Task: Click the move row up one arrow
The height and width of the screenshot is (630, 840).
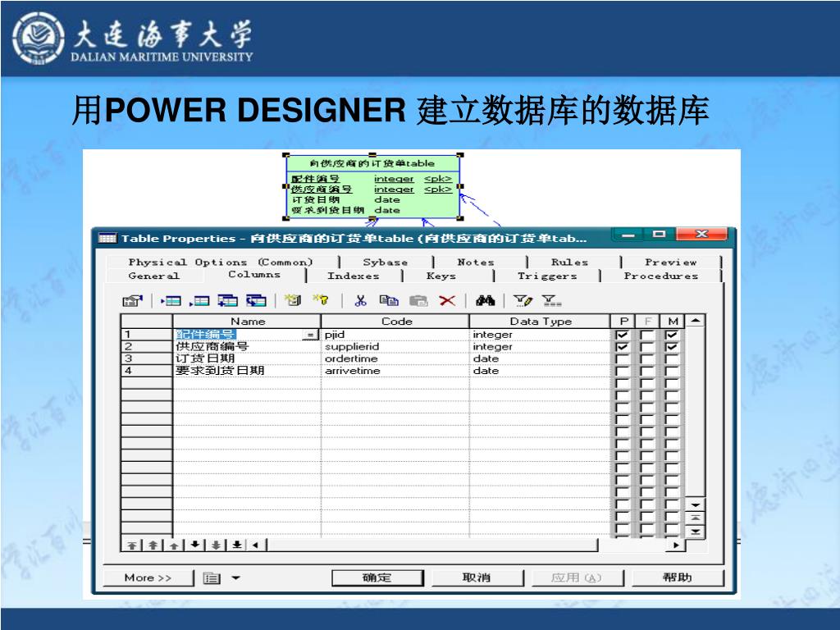Action: [174, 546]
